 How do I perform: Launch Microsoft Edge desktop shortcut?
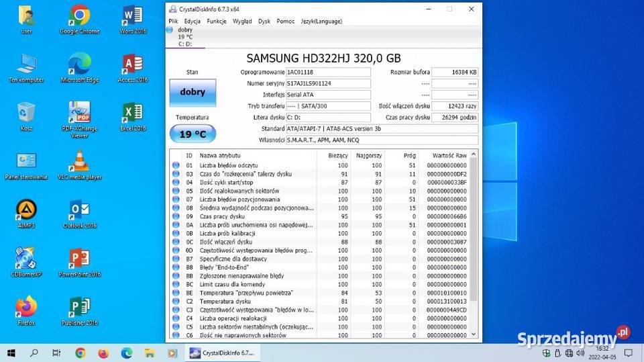pyautogui.click(x=80, y=68)
